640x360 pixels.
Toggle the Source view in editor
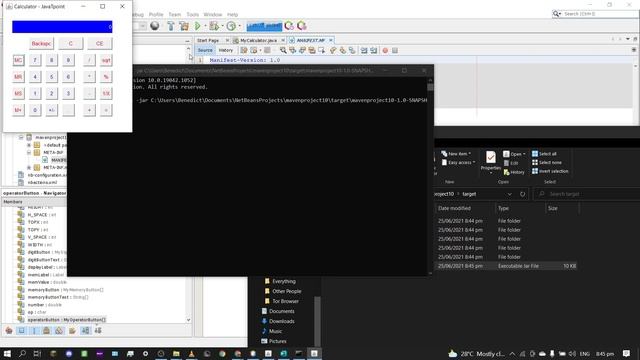pos(205,50)
